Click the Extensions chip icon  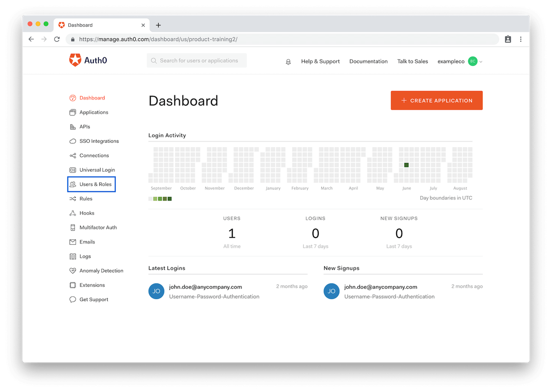73,285
